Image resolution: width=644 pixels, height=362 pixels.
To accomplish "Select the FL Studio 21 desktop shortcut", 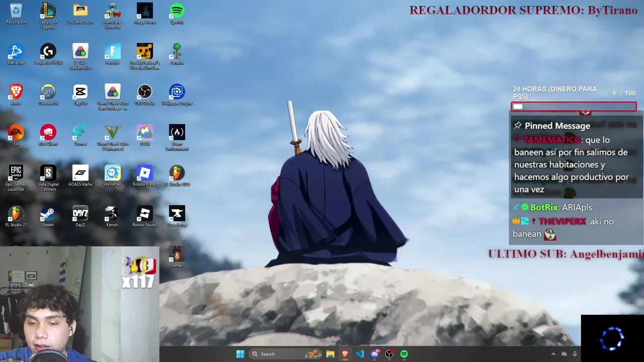I will point(16,216).
